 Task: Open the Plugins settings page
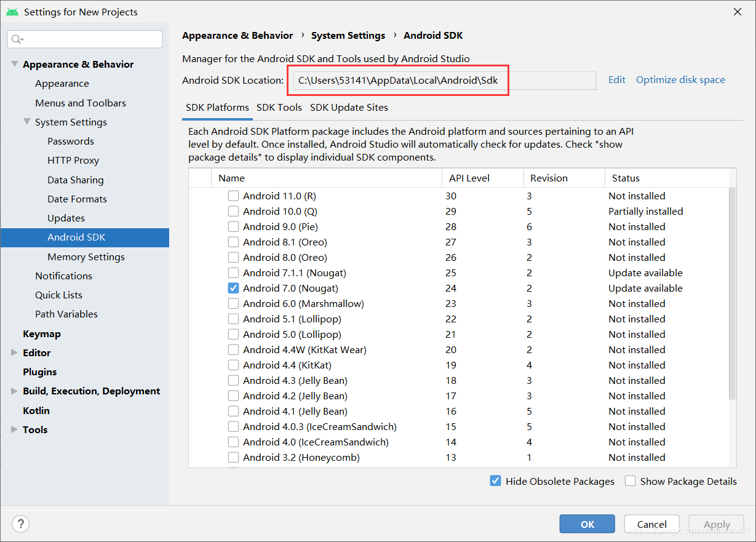pyautogui.click(x=39, y=372)
